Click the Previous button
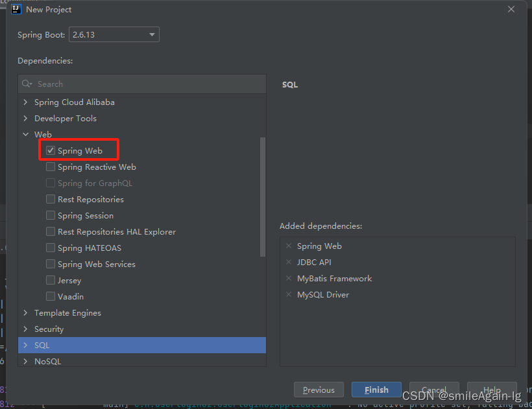The image size is (532, 409). tap(319, 390)
